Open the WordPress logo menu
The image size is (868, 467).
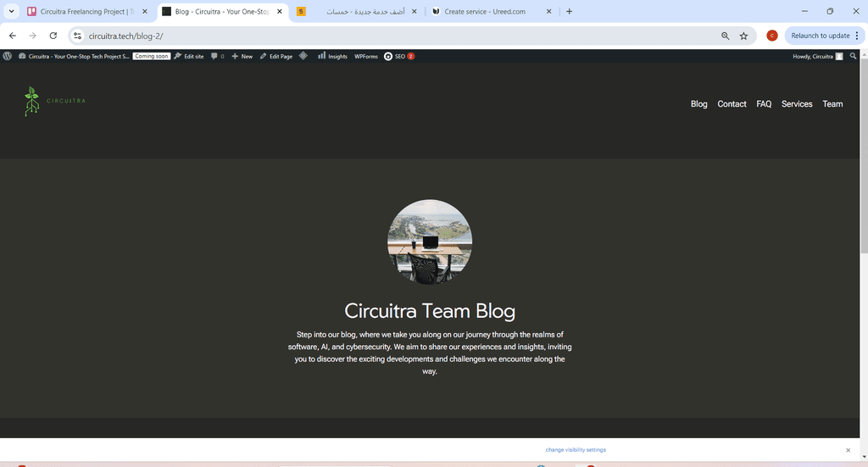pyautogui.click(x=7, y=56)
